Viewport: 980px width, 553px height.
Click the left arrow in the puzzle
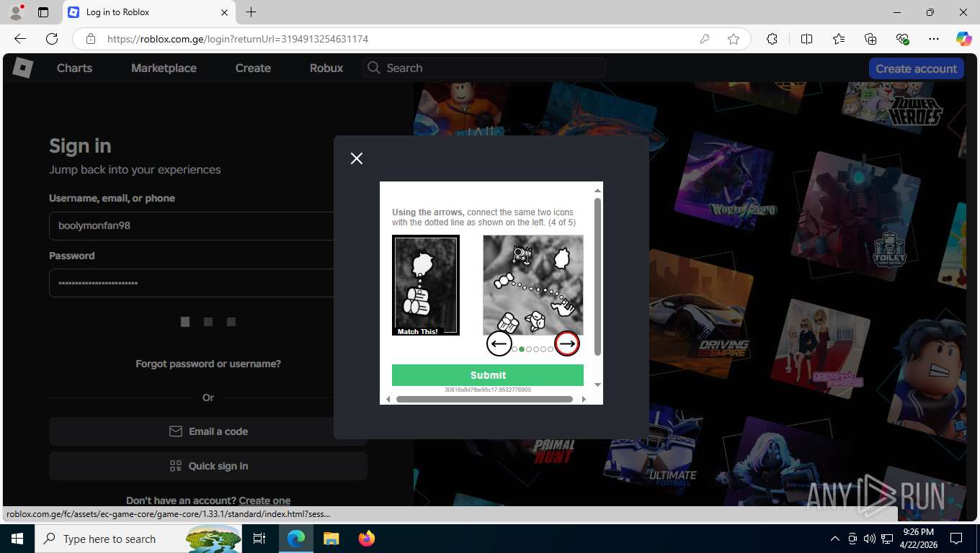[499, 344]
